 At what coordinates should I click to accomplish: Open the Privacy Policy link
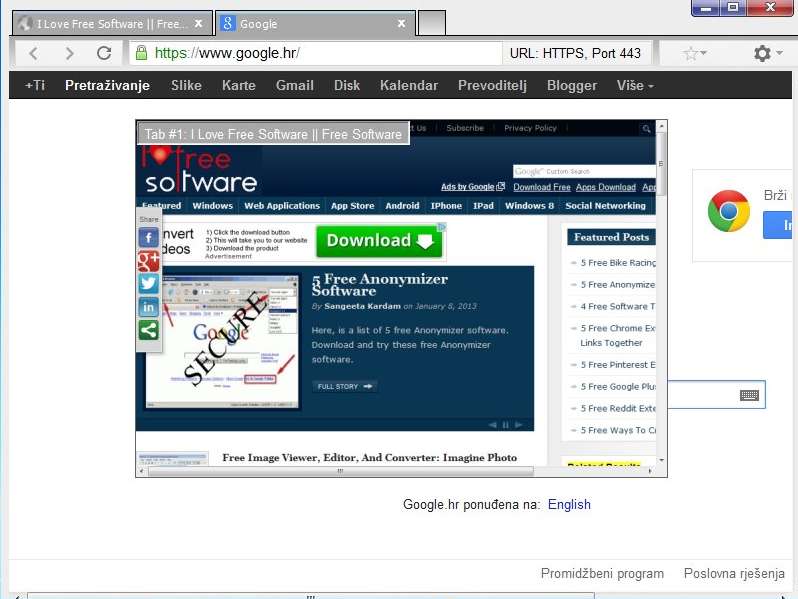point(530,128)
